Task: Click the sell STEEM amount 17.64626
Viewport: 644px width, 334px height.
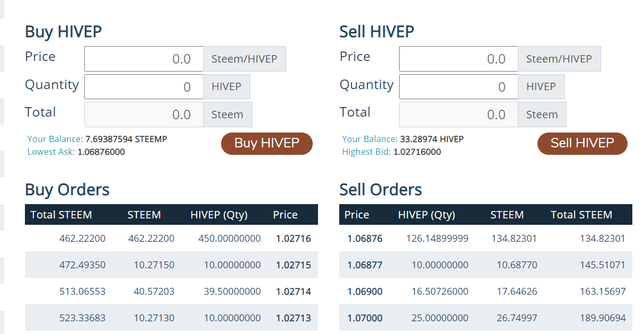Action: click(x=516, y=292)
